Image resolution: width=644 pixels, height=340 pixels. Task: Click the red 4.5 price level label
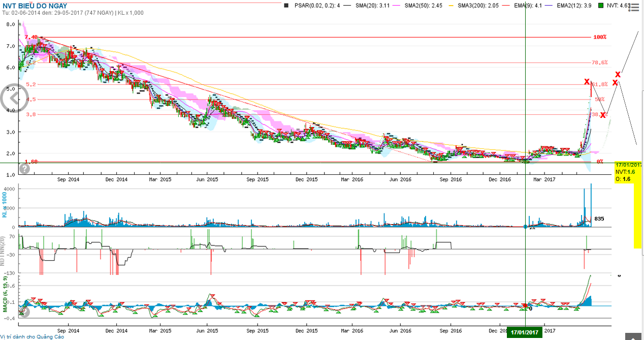[30, 100]
